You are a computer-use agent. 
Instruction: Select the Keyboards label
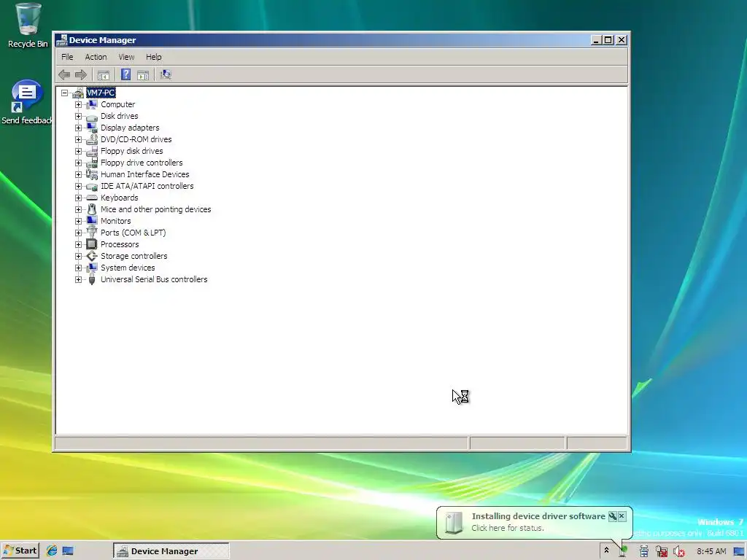(119, 198)
